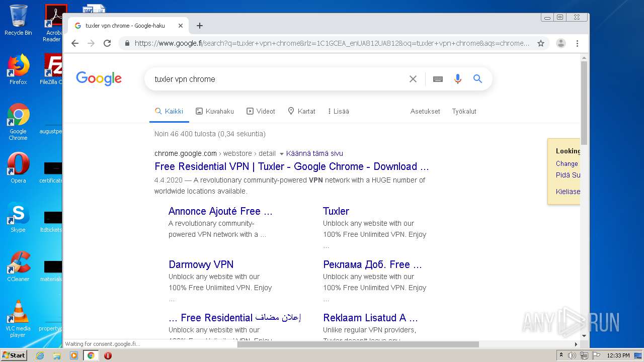This screenshot has width=644, height=362.
Task: Open the Darmowy VPN sitelink
Action: click(x=201, y=264)
